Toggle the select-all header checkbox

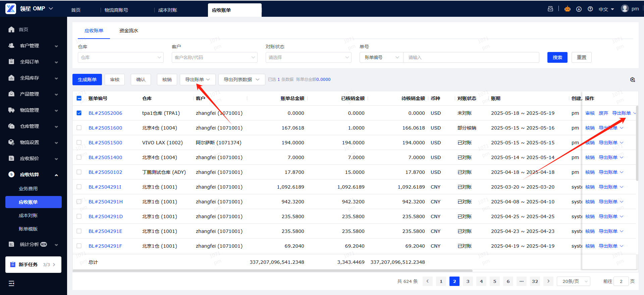pos(79,98)
